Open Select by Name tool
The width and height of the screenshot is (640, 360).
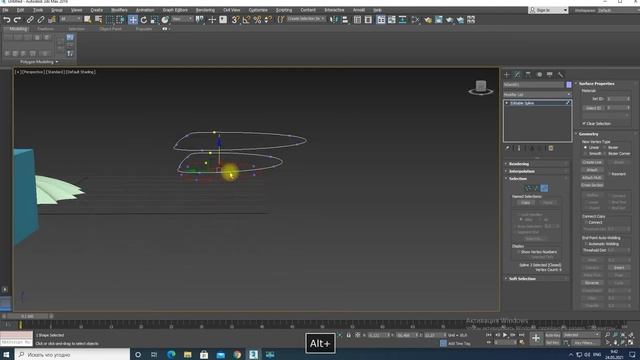pos(98,20)
